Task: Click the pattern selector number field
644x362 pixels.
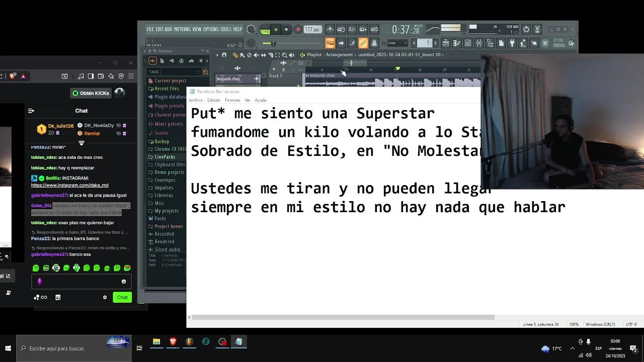Action: point(425,43)
